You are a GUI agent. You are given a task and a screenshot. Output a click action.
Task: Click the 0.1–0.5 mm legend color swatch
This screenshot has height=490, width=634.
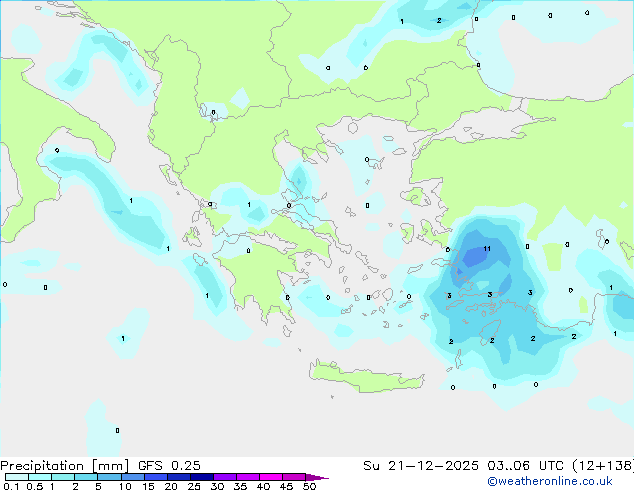[17, 477]
